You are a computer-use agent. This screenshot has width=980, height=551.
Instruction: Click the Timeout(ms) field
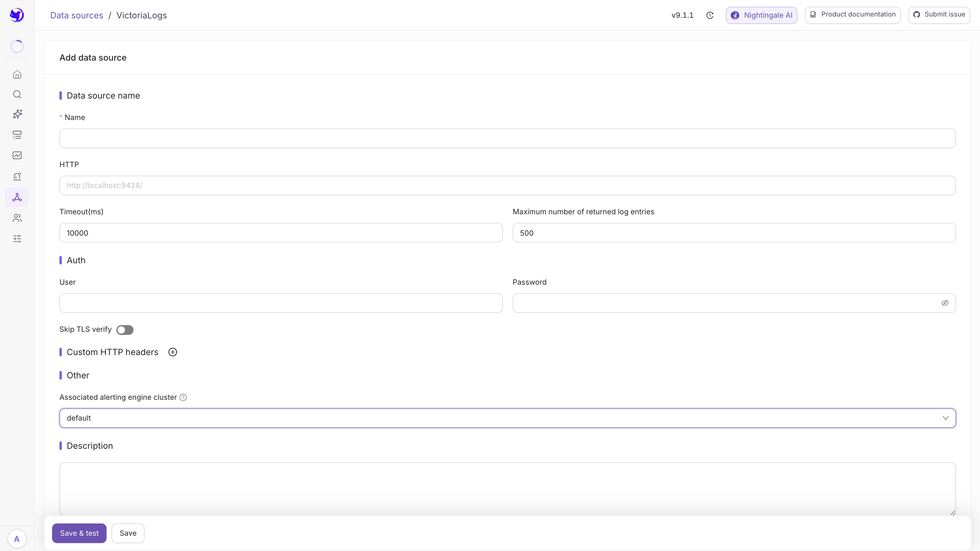click(281, 233)
